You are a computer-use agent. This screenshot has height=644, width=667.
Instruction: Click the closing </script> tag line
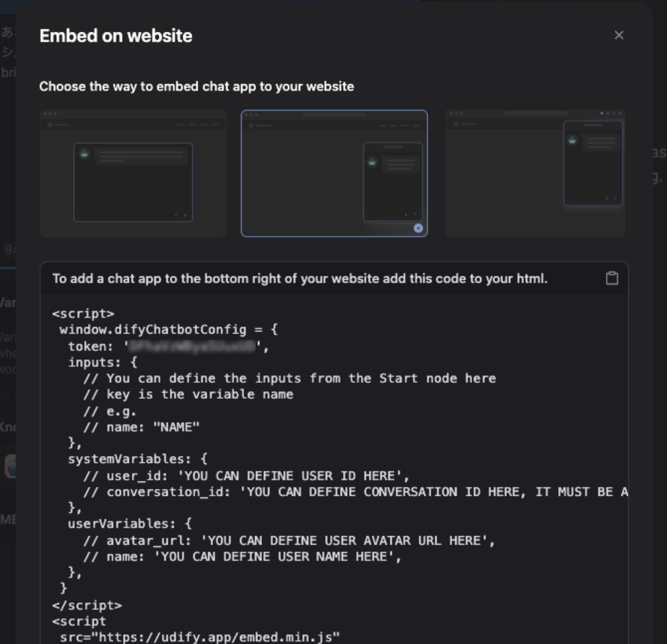(x=87, y=605)
